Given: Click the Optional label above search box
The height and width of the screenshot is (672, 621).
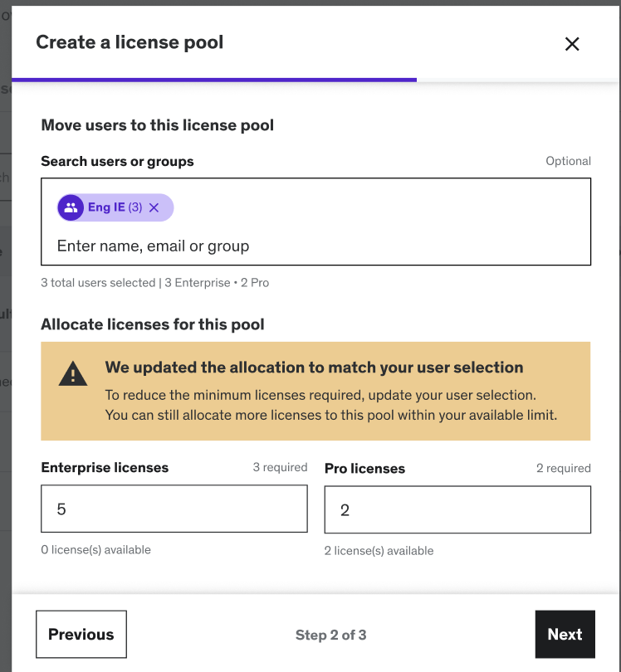Looking at the screenshot, I should (568, 161).
